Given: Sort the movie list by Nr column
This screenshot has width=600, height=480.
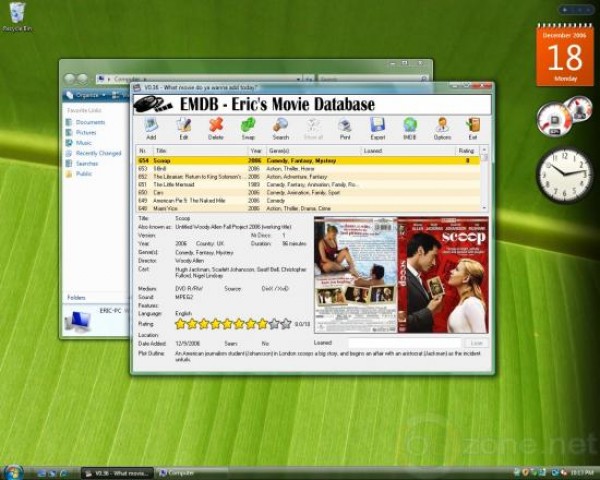Looking at the screenshot, I should pyautogui.click(x=144, y=150).
